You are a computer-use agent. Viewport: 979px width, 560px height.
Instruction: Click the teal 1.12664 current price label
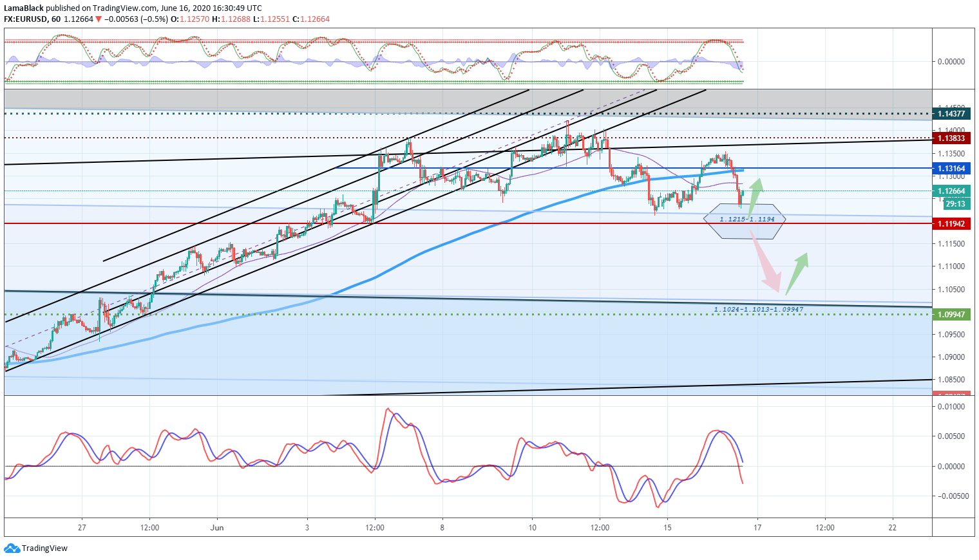[x=951, y=191]
